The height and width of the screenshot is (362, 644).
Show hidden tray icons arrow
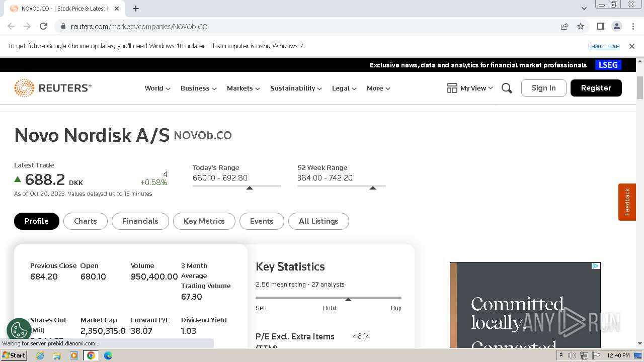coord(561,355)
